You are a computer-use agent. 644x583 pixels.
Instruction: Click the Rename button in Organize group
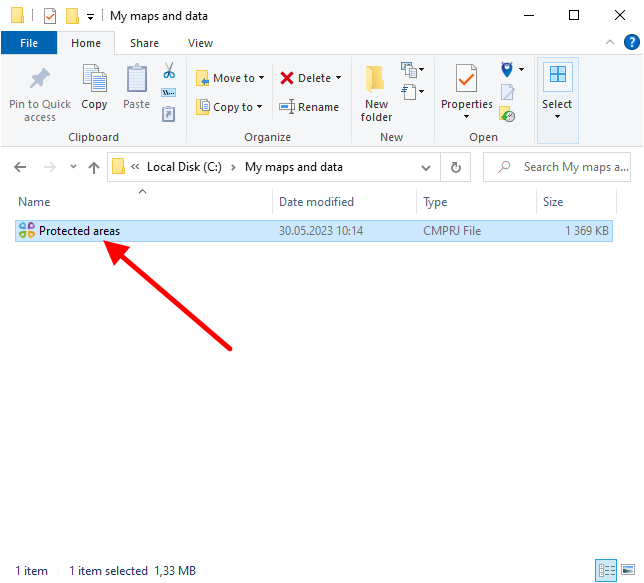point(309,107)
